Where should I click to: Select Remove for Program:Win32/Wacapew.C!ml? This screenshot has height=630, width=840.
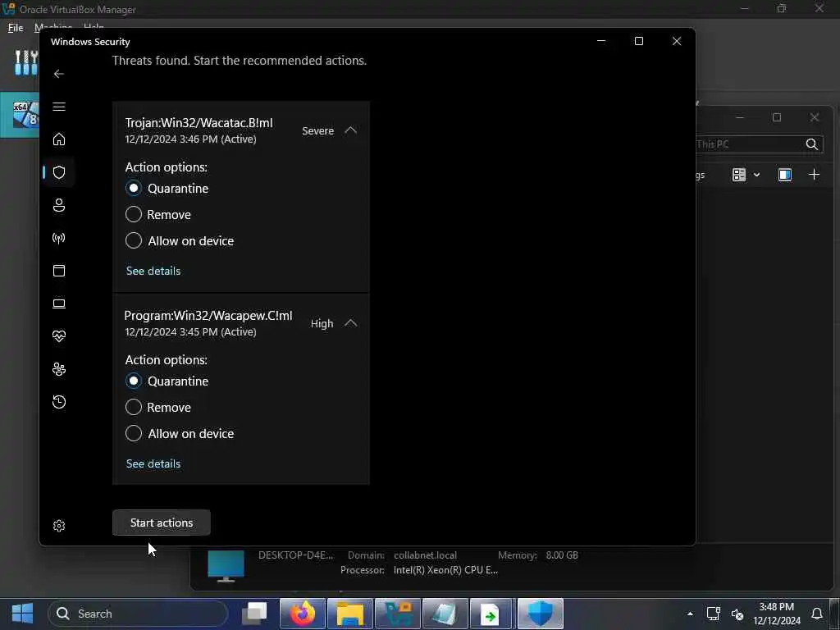point(134,407)
